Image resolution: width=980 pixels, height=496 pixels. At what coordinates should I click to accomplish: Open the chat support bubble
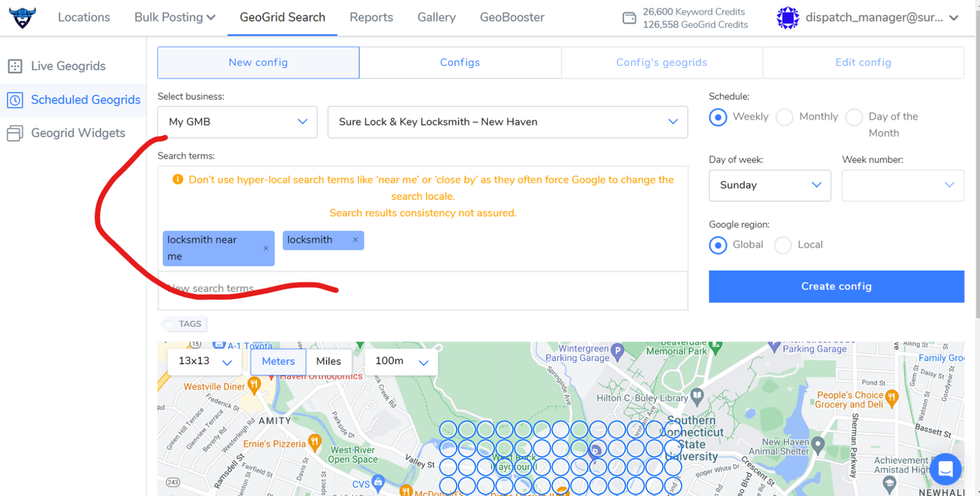click(x=945, y=469)
